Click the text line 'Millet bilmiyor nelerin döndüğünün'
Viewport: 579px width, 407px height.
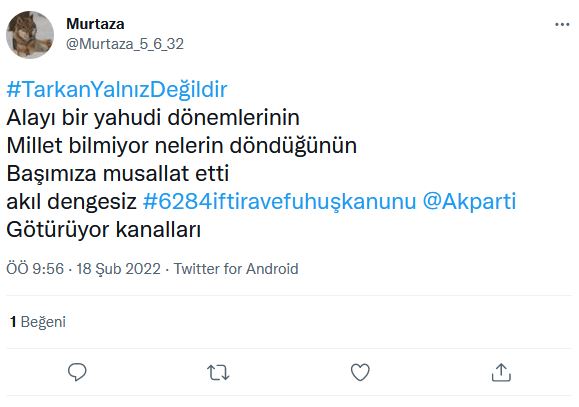click(182, 146)
